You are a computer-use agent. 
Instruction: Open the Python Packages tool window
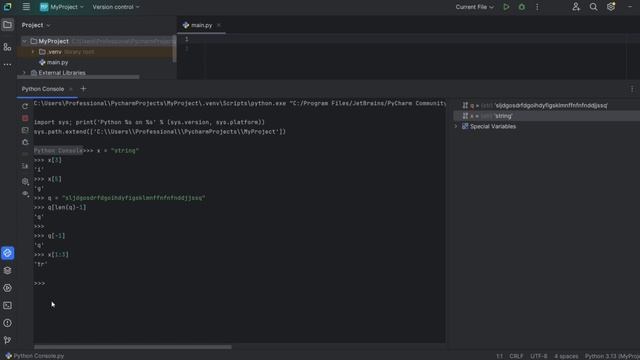[7, 271]
